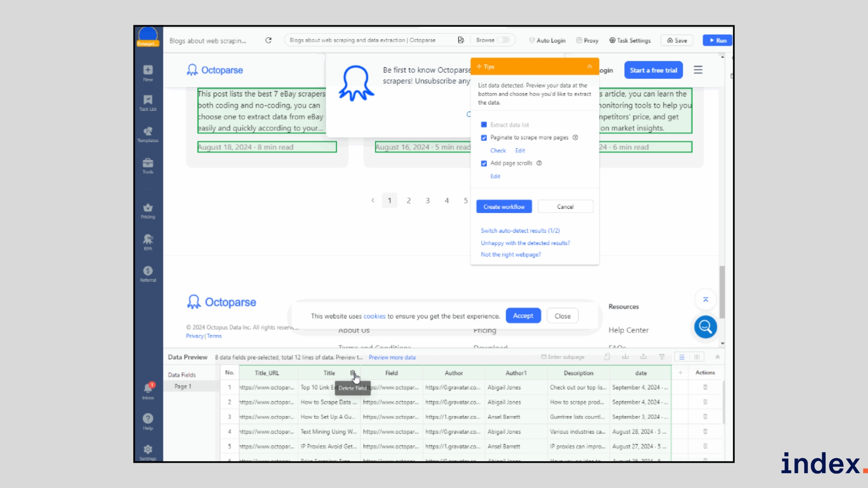
Task: Go to pagination page 3
Action: click(x=428, y=201)
